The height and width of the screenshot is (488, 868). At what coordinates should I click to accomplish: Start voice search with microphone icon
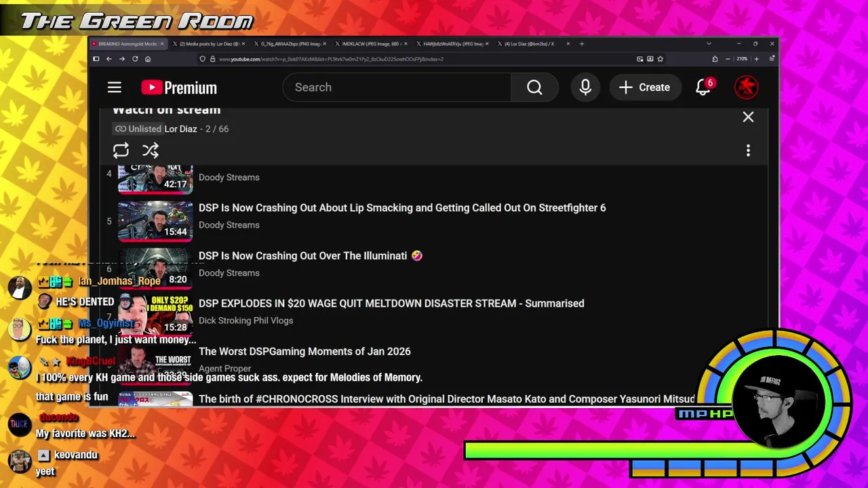coord(585,87)
